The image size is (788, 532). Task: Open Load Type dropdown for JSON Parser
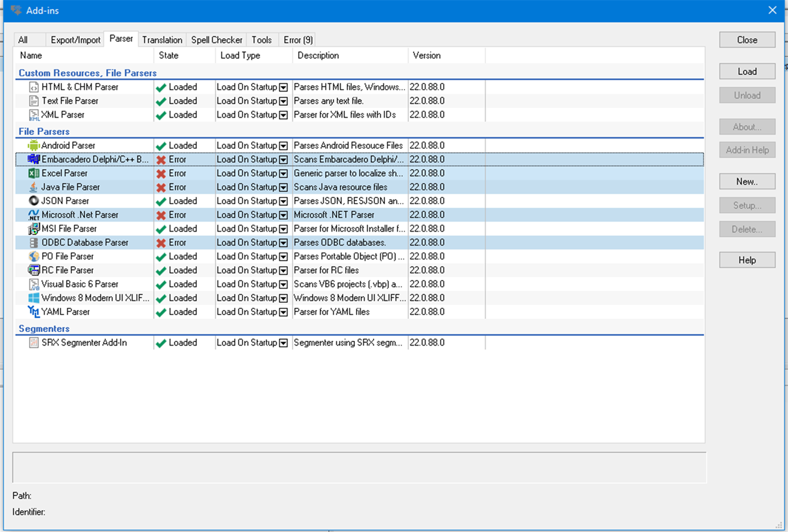click(284, 201)
